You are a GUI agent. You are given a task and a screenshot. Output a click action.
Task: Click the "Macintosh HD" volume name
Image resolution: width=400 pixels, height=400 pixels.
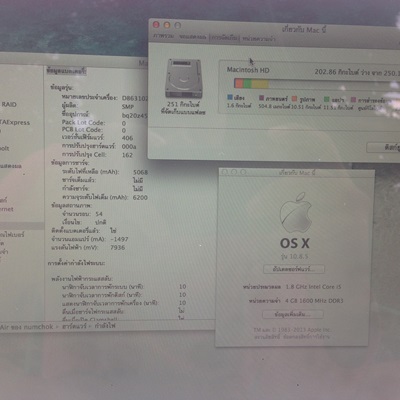point(248,70)
